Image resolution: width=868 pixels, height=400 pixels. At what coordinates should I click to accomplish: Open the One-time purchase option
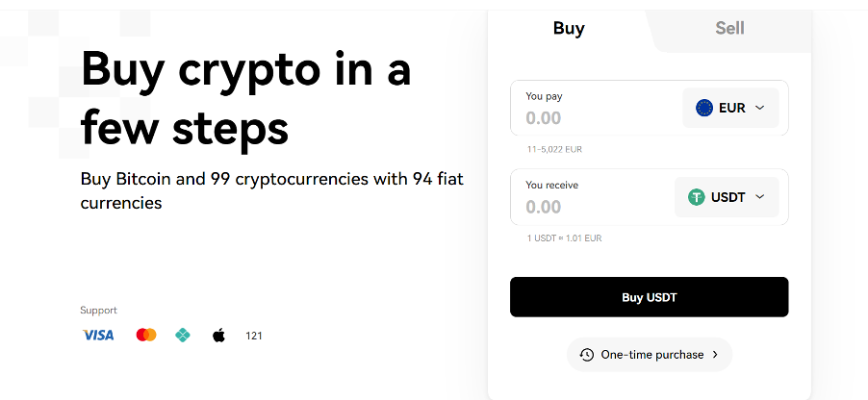650,355
